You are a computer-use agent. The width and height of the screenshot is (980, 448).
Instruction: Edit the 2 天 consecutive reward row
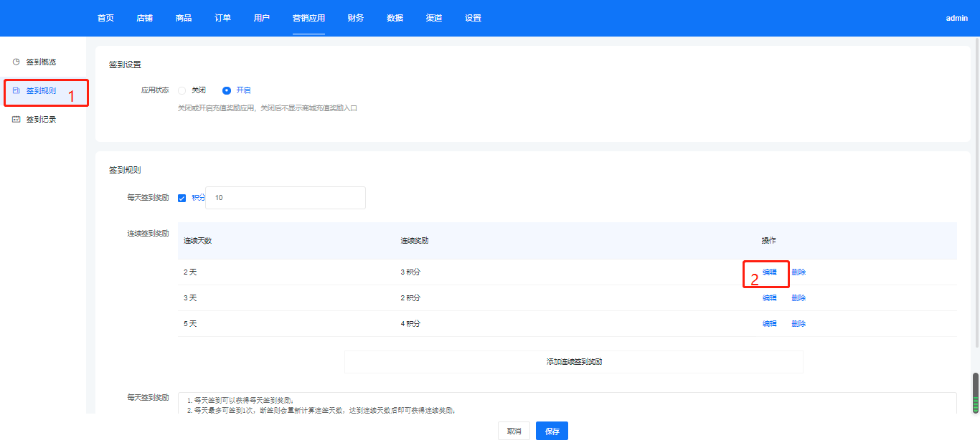[769, 272]
